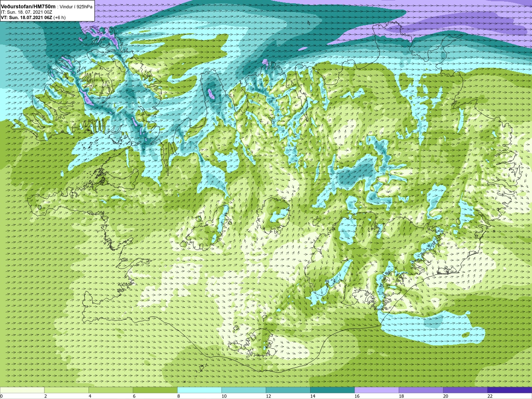This screenshot has width=532, height=399.
Task: Pick the medium purple 18–20 legend swatch
Action: click(x=421, y=390)
